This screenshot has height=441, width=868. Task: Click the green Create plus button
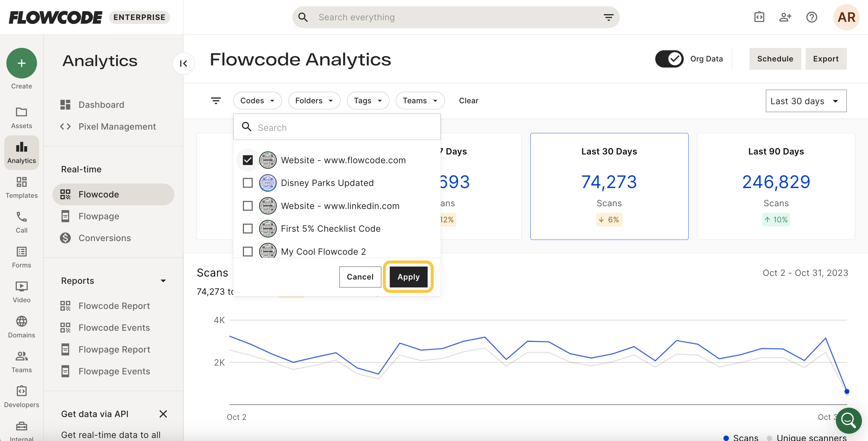pyautogui.click(x=22, y=63)
